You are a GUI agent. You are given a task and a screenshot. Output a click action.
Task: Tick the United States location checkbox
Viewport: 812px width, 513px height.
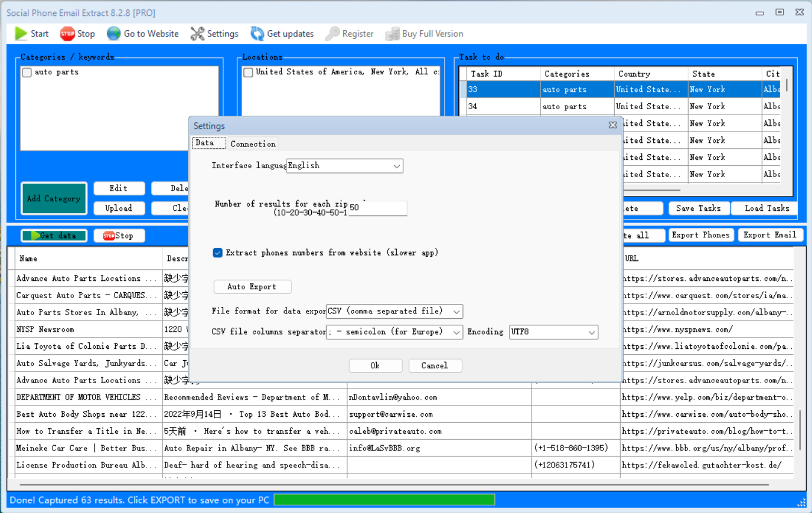(x=249, y=73)
